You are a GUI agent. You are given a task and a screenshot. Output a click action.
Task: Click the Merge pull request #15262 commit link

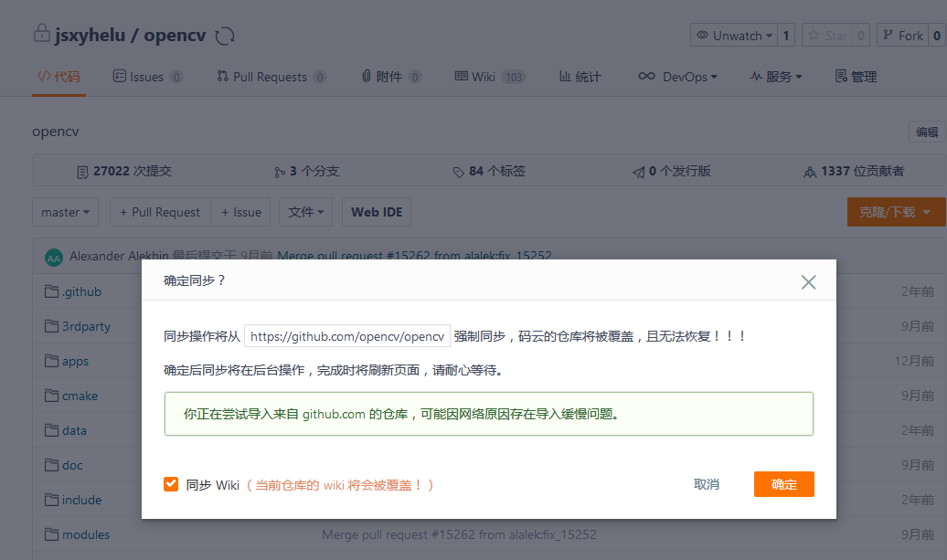coord(414,256)
